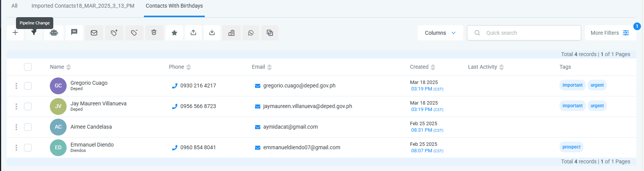This screenshot has width=644, height=171.
Task: Check the box for Jay Maureen Villanueva
Action: (x=28, y=106)
